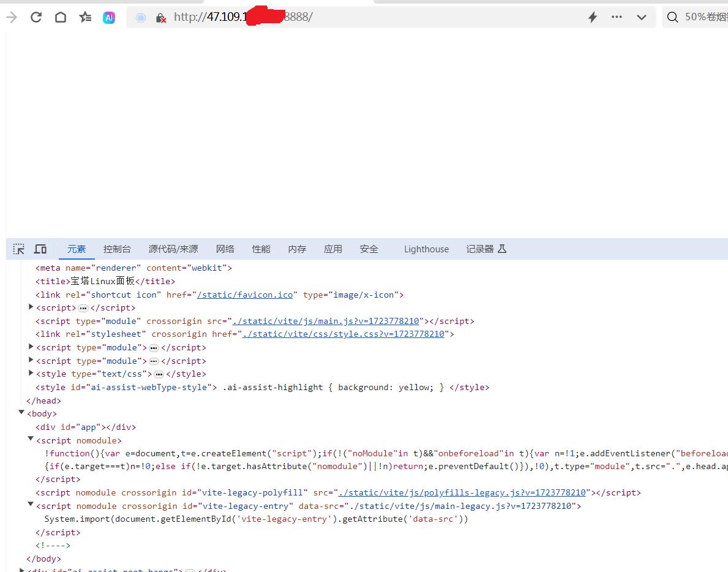The image size is (728, 572).
Task: Select the {if(e.target===t) code line
Action: [386, 467]
